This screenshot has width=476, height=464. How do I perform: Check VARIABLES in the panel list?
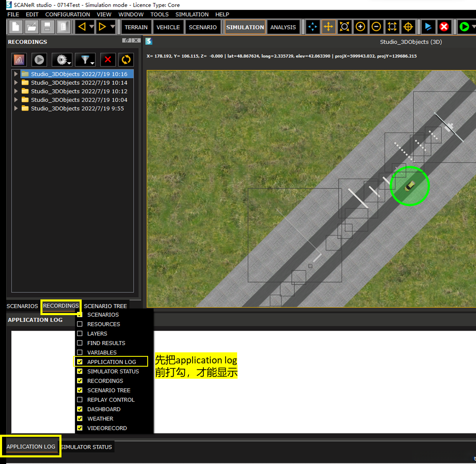point(80,352)
